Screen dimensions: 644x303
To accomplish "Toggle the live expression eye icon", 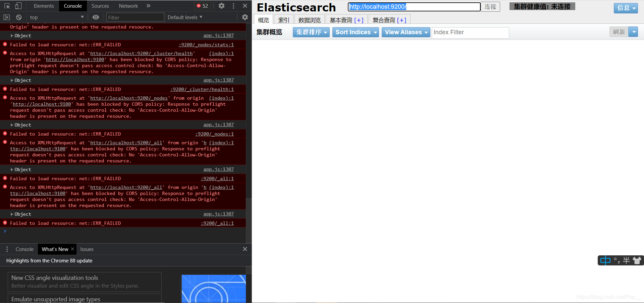I will tap(96, 17).
